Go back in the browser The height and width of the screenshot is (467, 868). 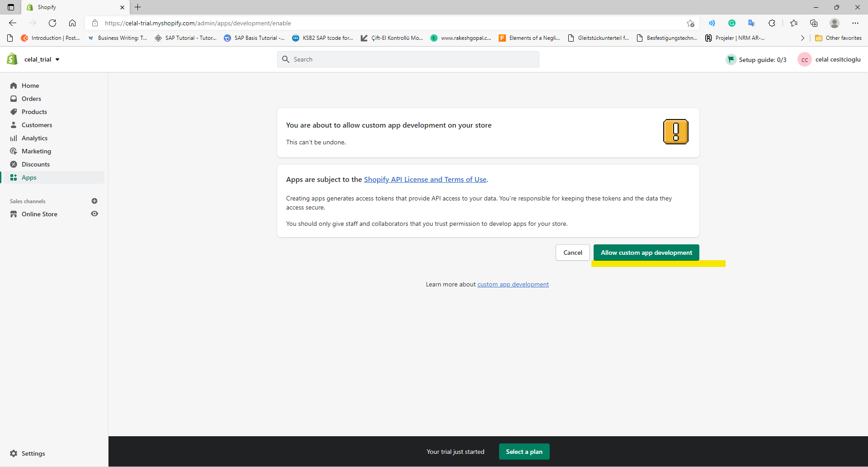(x=13, y=23)
